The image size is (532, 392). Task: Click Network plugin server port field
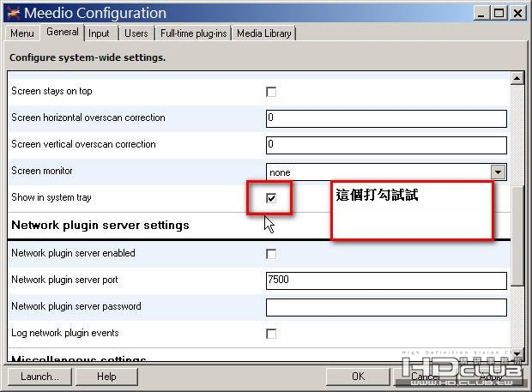(x=386, y=280)
